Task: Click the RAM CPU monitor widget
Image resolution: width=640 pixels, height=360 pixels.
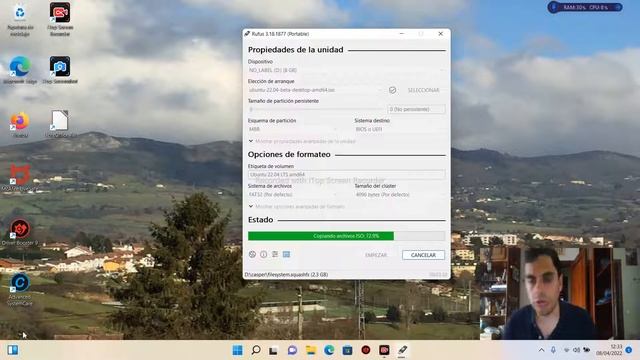Action: point(585,7)
